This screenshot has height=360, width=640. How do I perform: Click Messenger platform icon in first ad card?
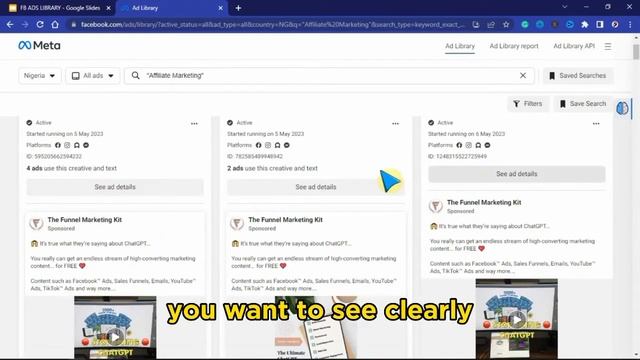pos(86,145)
